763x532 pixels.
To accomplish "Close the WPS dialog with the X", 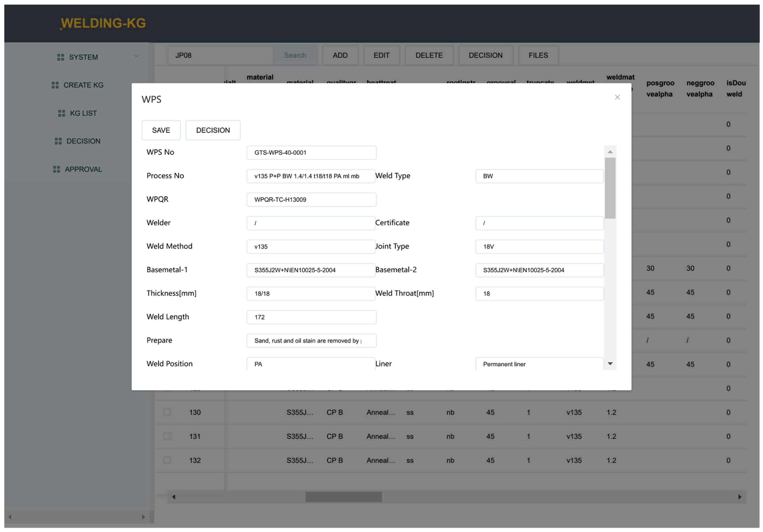I will pos(617,97).
